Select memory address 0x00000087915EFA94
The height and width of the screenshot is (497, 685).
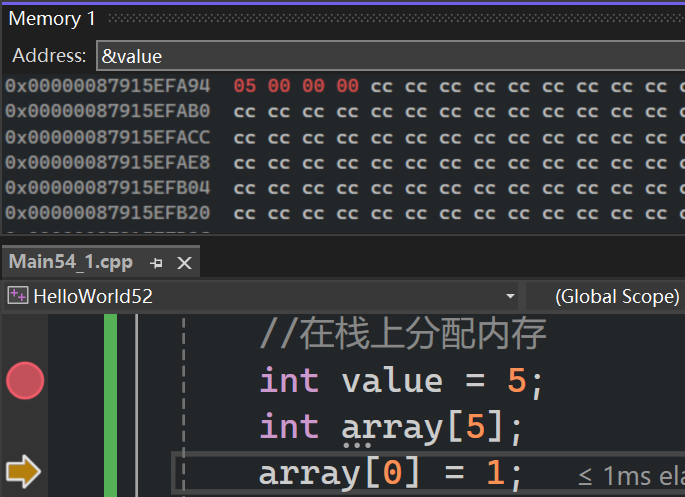108,86
